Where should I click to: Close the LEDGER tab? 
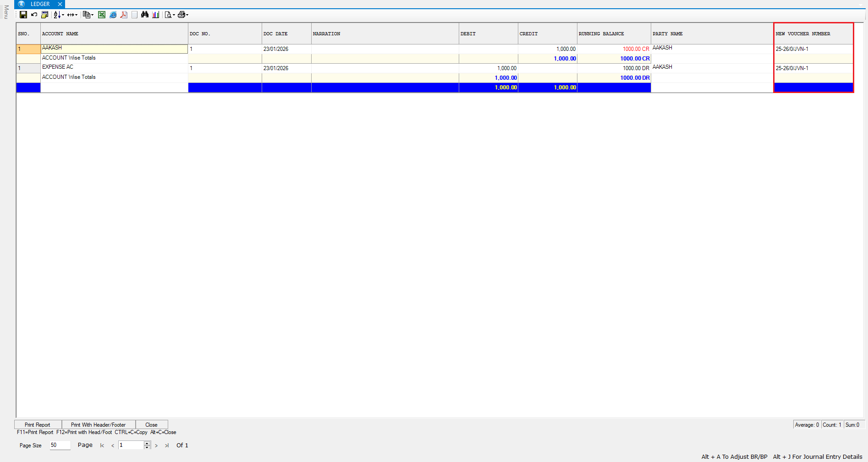(60, 4)
